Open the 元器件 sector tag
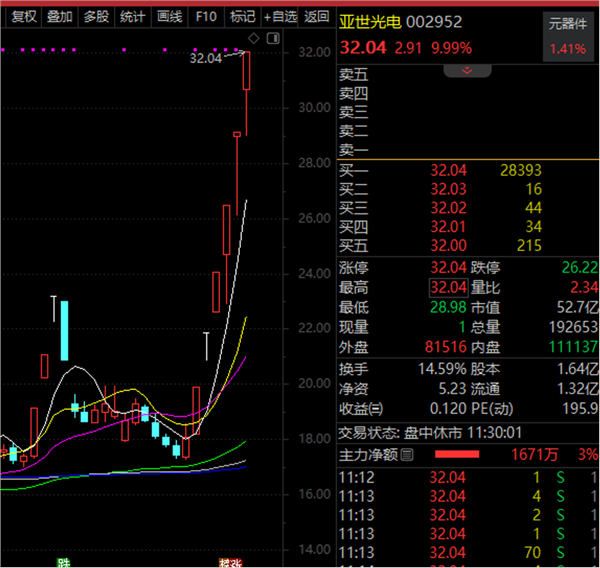The height and width of the screenshot is (568, 600). point(567,22)
